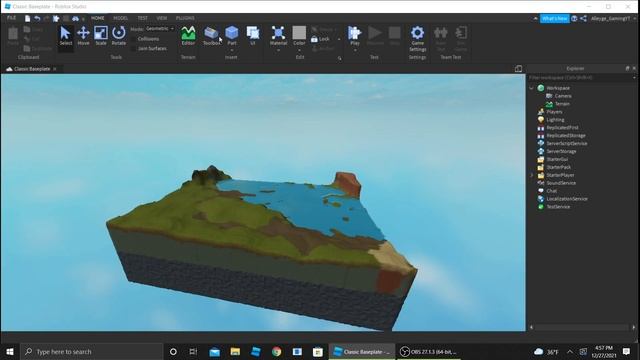Image resolution: width=640 pixels, height=360 pixels.
Task: Open the FILE menu
Action: point(11,18)
